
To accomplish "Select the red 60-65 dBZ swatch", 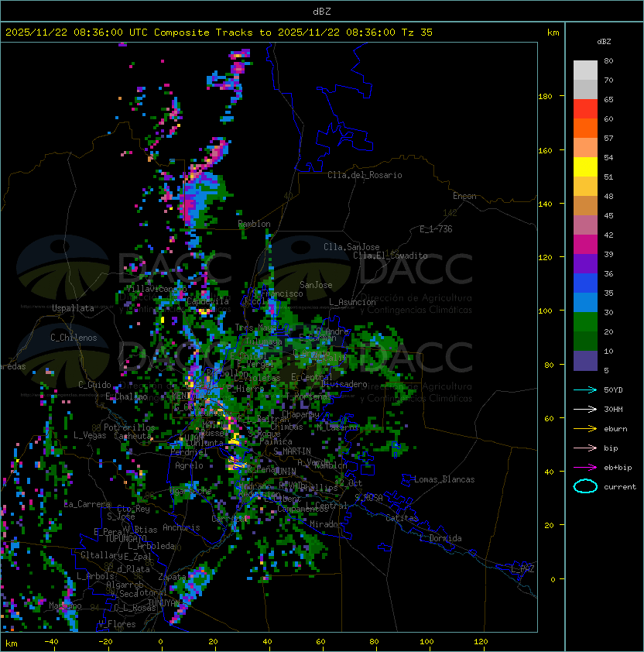I will tap(585, 109).
